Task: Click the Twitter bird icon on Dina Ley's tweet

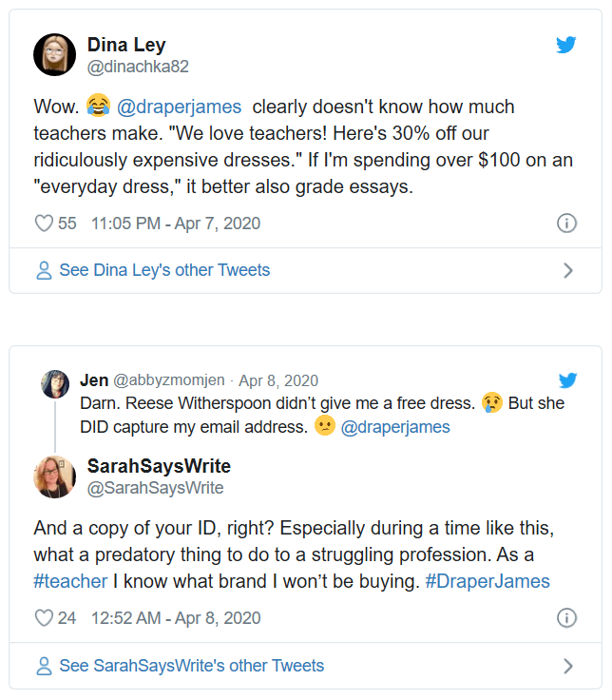Action: point(566,45)
